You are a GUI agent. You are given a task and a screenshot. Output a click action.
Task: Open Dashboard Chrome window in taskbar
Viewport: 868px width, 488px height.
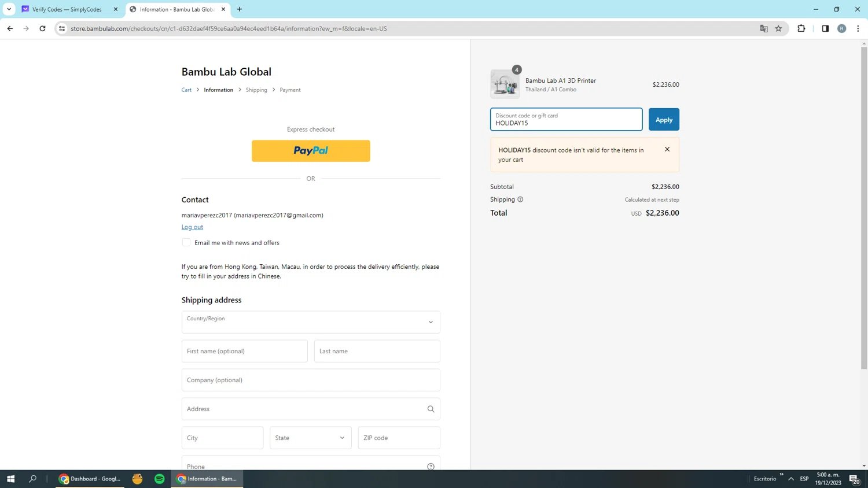point(90,479)
